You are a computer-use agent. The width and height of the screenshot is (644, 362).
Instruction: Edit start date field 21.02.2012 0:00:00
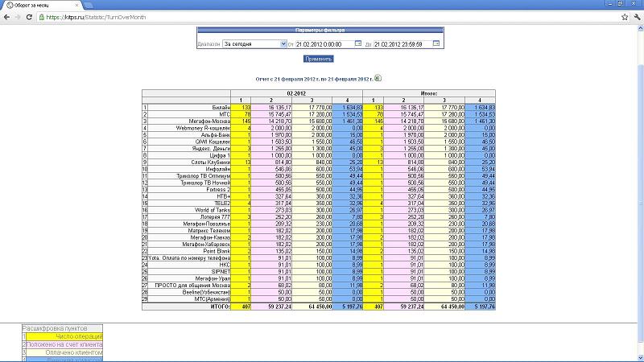tap(324, 44)
